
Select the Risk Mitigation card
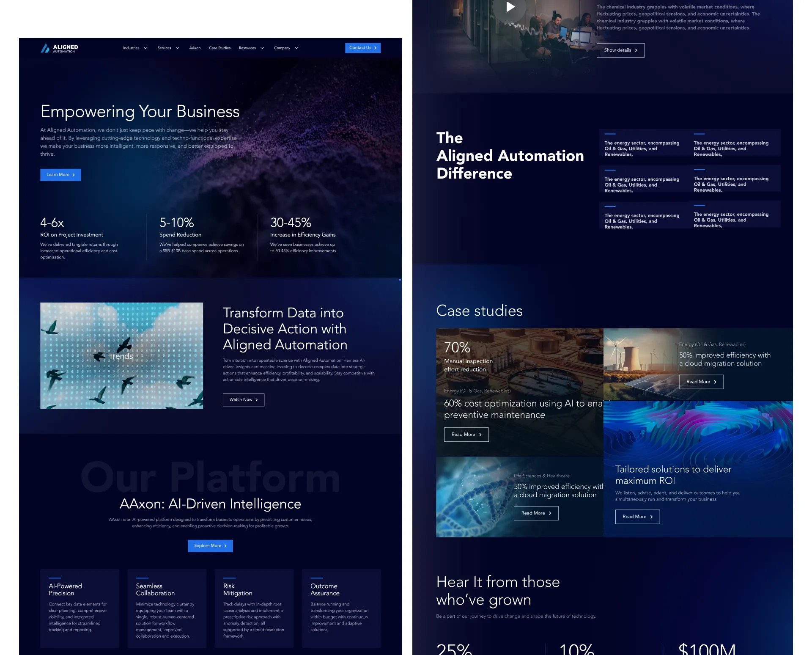tap(254, 608)
